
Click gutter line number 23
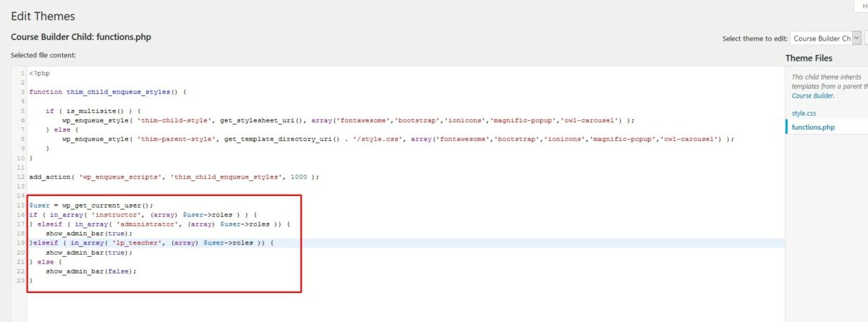pyautogui.click(x=21, y=281)
